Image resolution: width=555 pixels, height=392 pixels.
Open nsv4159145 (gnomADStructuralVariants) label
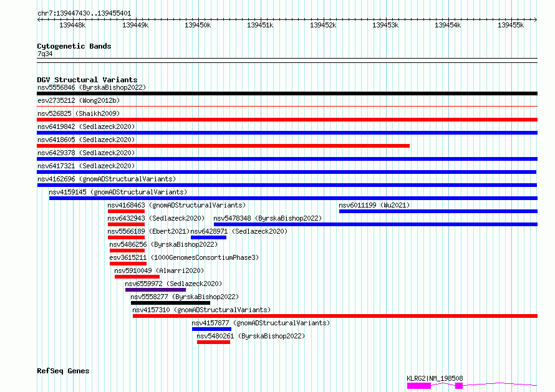click(x=118, y=192)
